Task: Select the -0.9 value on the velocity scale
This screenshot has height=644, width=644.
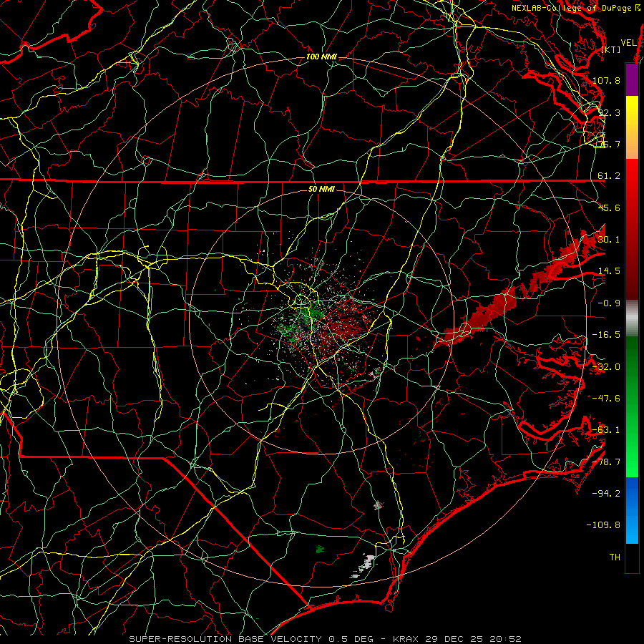Action: (609, 303)
